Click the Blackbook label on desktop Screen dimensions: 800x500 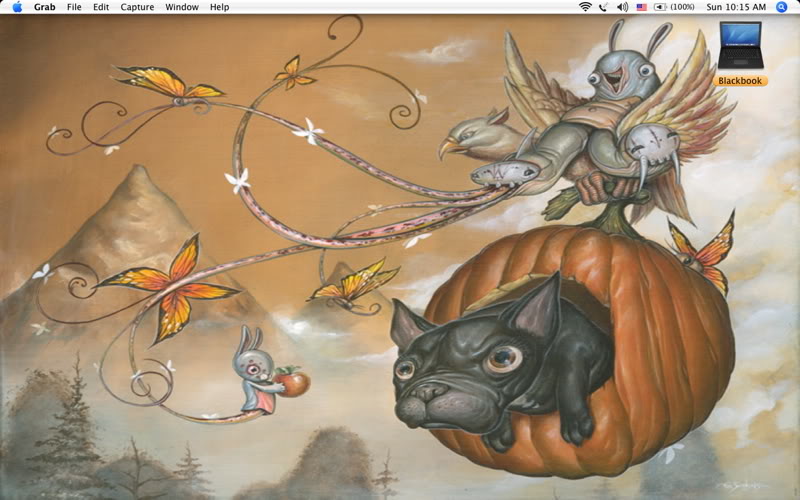(x=740, y=81)
